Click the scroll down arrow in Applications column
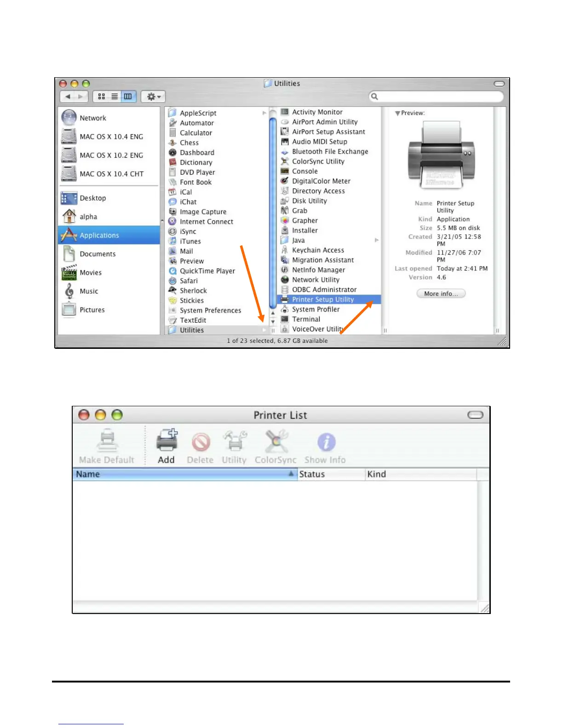Viewport: 563px width, 728px height. [x=273, y=321]
